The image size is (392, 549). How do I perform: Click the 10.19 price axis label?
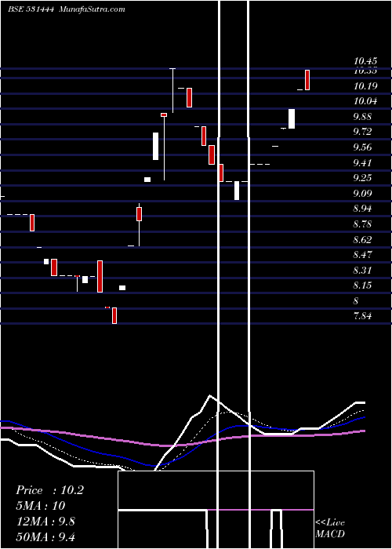(365, 86)
